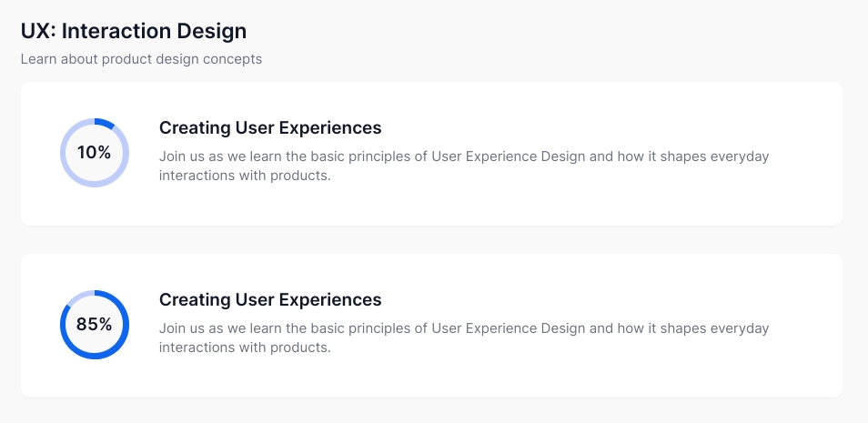Click the word "UX:" in the heading
This screenshot has height=423, width=868.
pyautogui.click(x=38, y=31)
